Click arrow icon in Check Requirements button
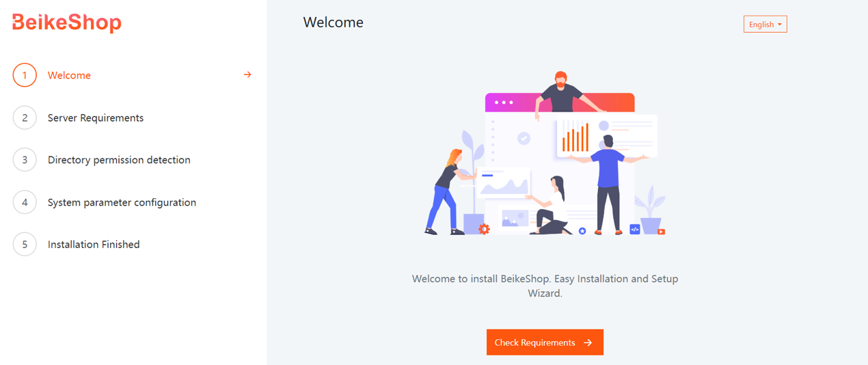Image resolution: width=868 pixels, height=365 pixels. click(x=588, y=343)
